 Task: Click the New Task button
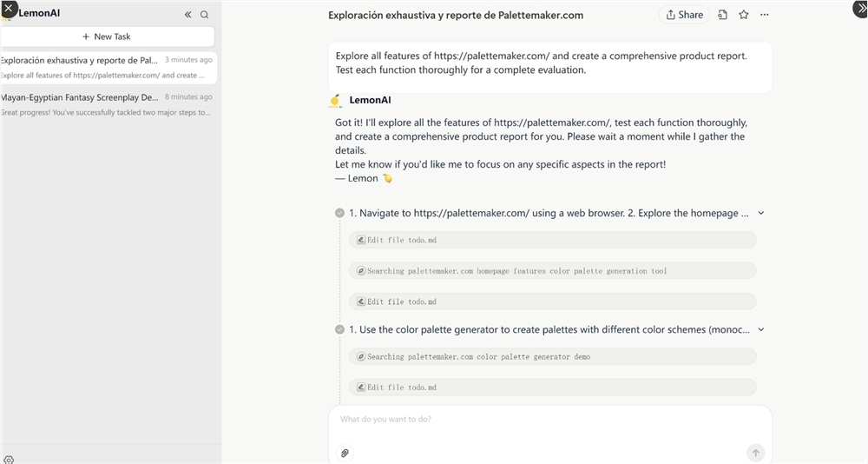[x=108, y=36]
